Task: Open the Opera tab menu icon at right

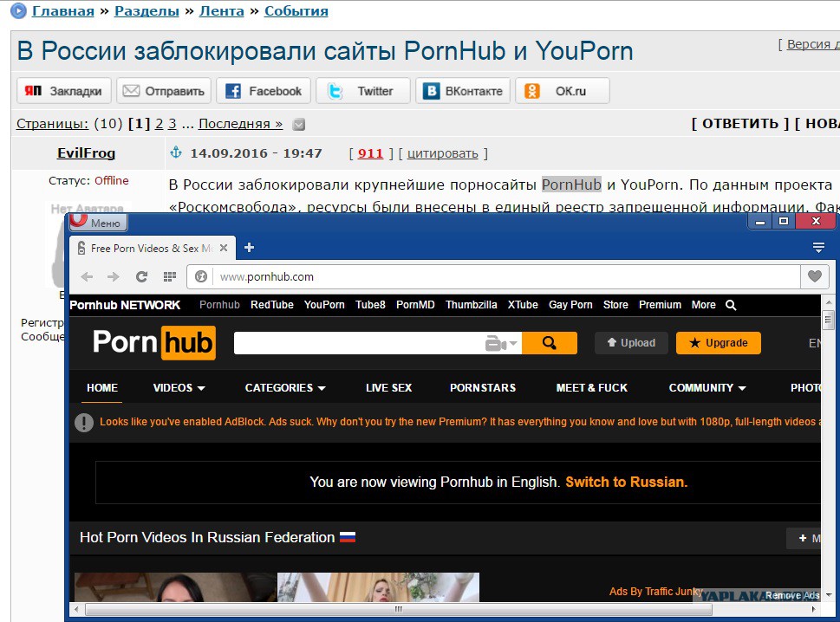Action: pyautogui.click(x=818, y=247)
